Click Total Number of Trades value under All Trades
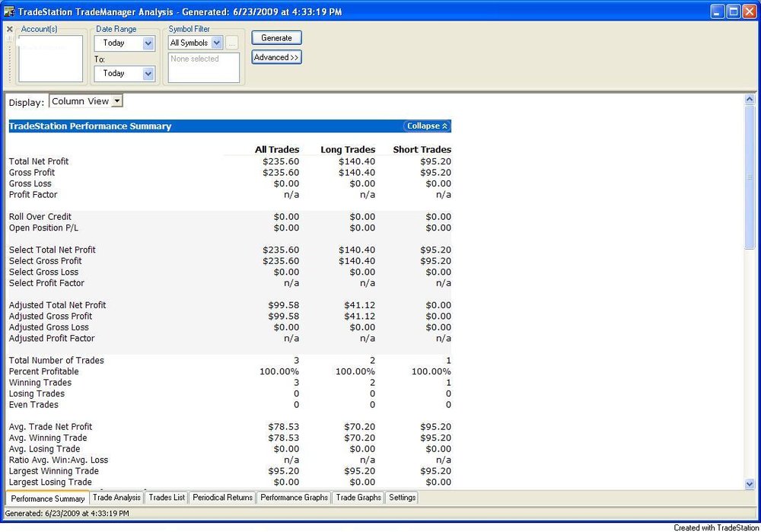This screenshot has height=532, width=761. click(x=297, y=361)
